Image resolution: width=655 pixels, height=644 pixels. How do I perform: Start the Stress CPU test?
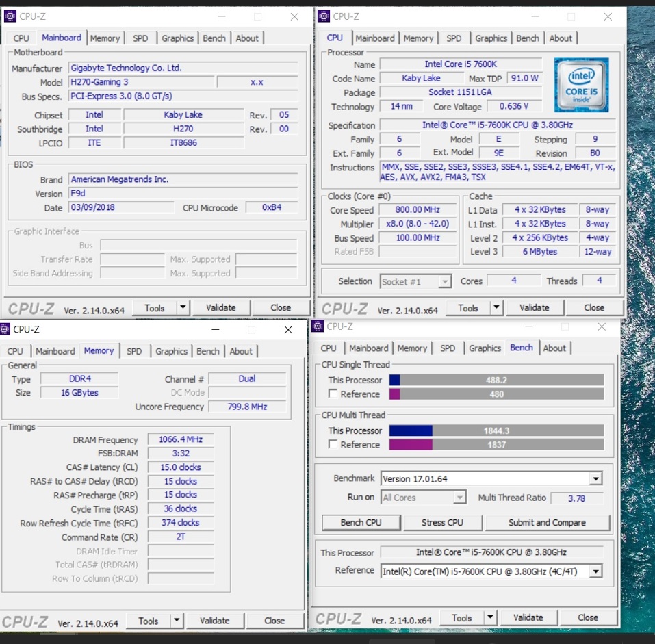coord(442,523)
